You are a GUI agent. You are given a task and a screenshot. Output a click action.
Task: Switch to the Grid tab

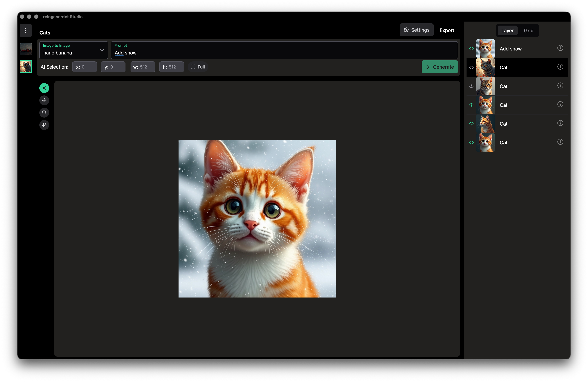coord(528,31)
